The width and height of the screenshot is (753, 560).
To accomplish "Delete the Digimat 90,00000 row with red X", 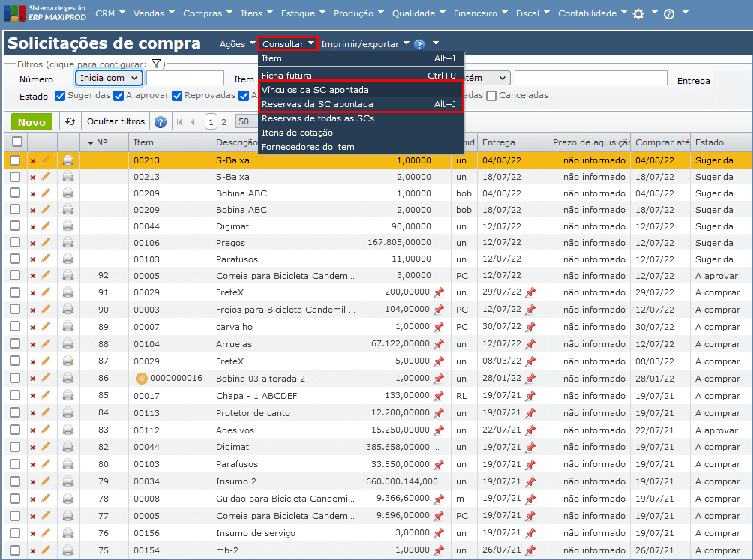I will click(32, 226).
